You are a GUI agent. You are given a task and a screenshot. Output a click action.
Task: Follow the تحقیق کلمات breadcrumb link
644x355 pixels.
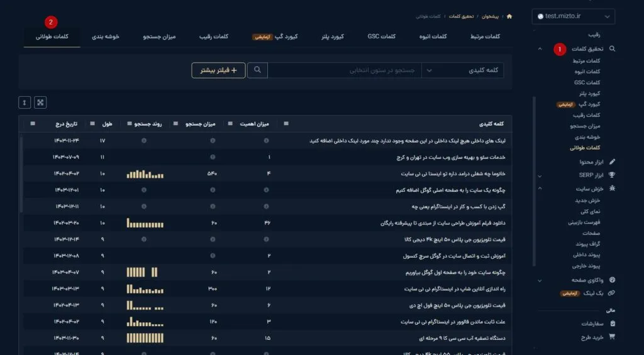[x=461, y=16]
